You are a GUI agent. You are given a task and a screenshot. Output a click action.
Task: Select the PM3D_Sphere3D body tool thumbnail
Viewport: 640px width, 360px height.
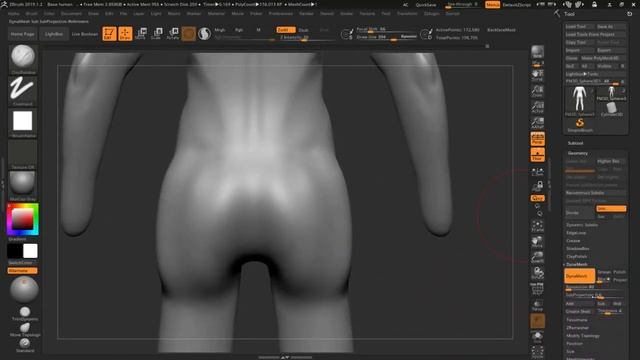[580, 101]
